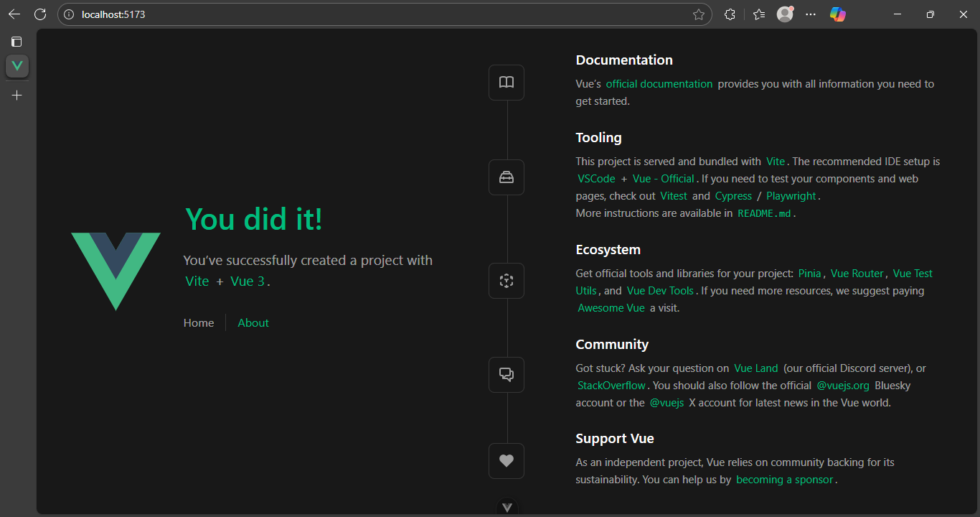Click the Documentation book icon
The image size is (980, 517).
(506, 82)
